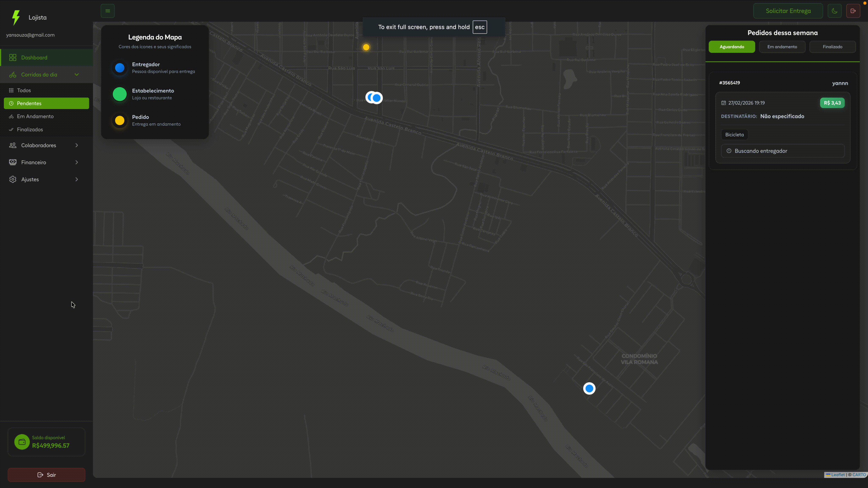Click blue courier marker near Condomínio Vila Romana
The width and height of the screenshot is (868, 488).
[589, 388]
